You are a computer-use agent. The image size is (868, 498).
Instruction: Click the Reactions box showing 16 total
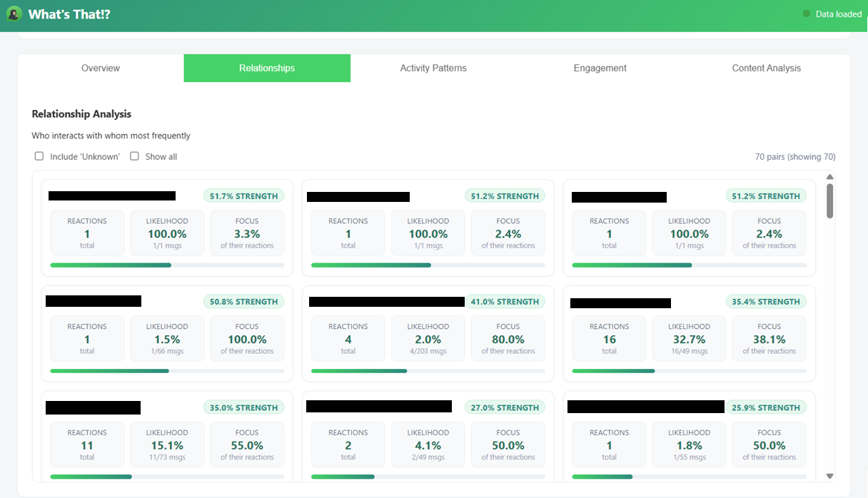[609, 339]
